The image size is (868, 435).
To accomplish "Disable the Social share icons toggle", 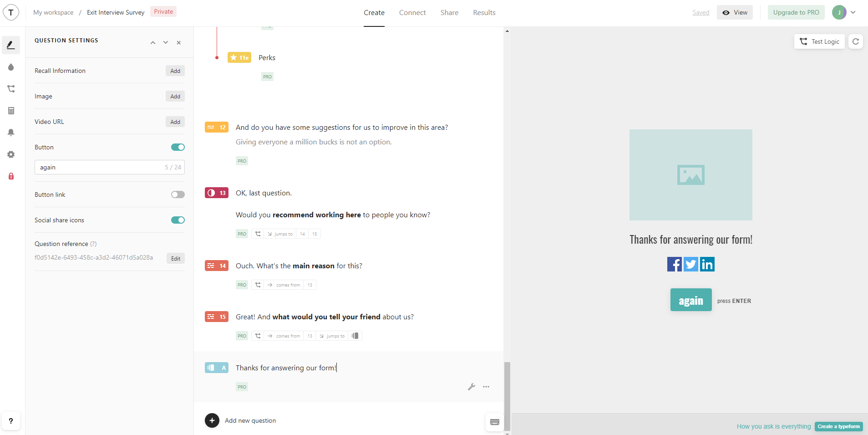I will (178, 220).
